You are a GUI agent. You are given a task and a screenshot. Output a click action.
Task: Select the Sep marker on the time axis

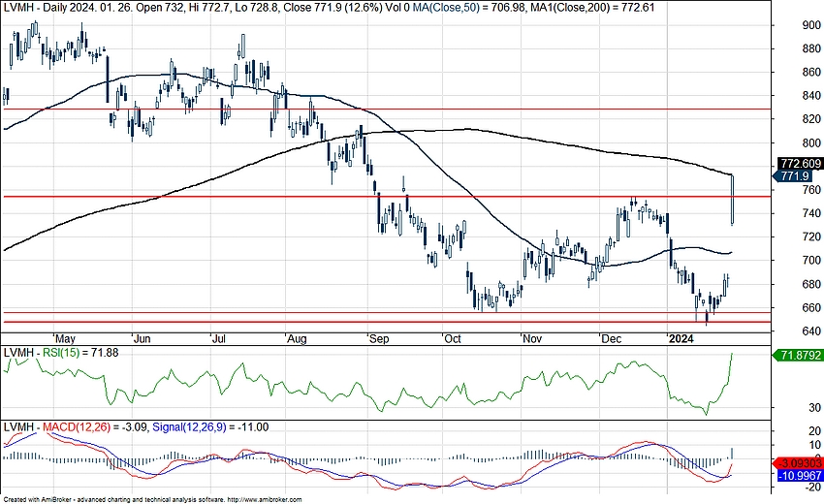(378, 340)
